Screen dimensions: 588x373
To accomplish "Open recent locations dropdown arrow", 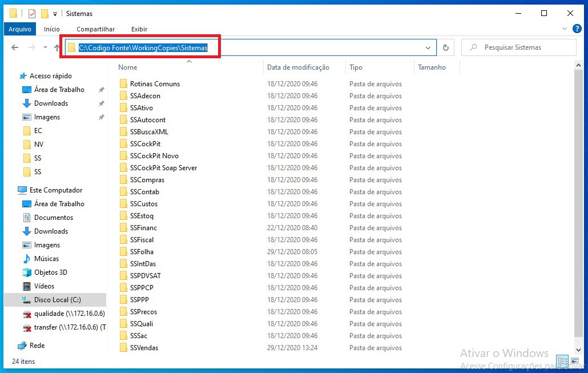I will pyautogui.click(x=45, y=47).
